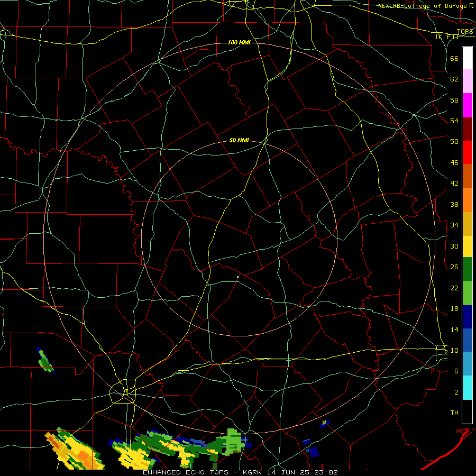The width and height of the screenshot is (476, 476).
Task: Click the "K FT" units label
Action: tap(447, 37)
